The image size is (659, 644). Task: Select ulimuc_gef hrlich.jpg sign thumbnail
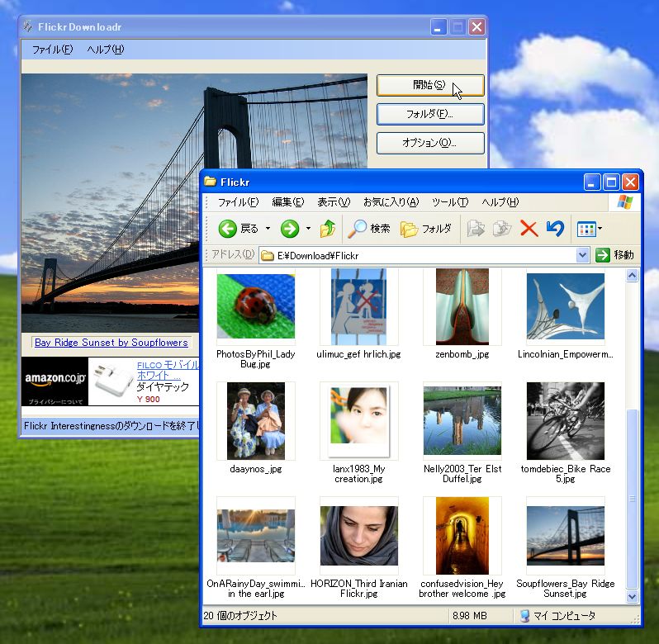tap(358, 306)
